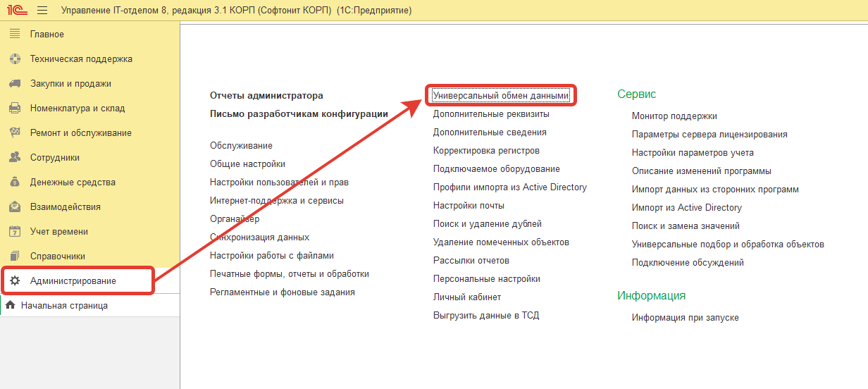The width and height of the screenshot is (868, 389).
Task: Open Интернет-поддержка и сервисы
Action: click(277, 201)
